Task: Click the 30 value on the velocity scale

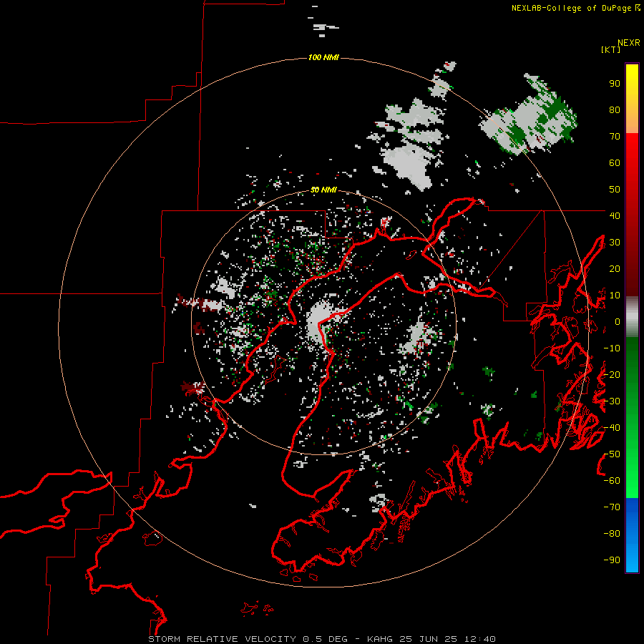Action: (x=615, y=243)
